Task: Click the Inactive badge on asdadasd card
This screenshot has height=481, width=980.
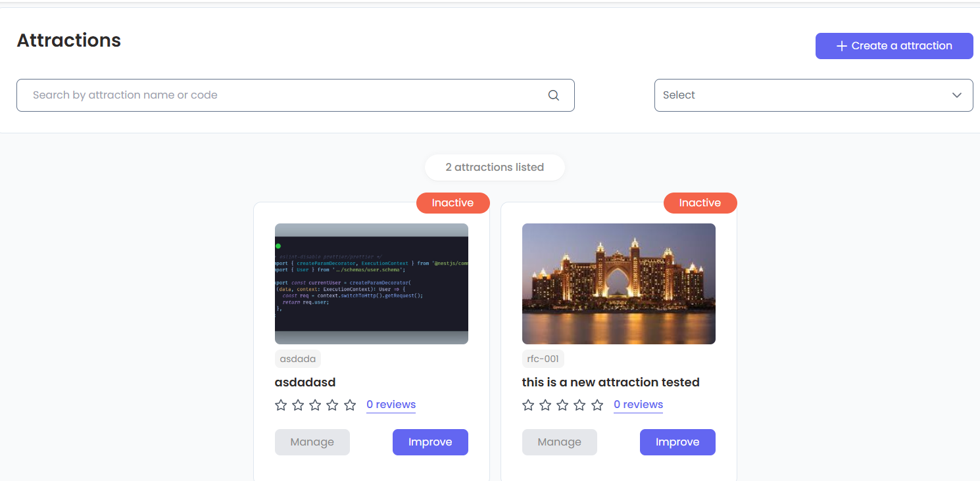Action: pos(453,203)
